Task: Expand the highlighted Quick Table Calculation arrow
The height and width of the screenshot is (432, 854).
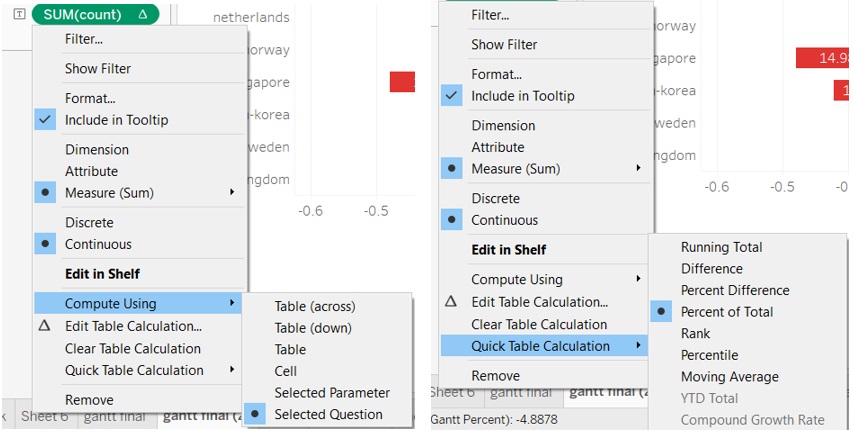Action: (638, 346)
